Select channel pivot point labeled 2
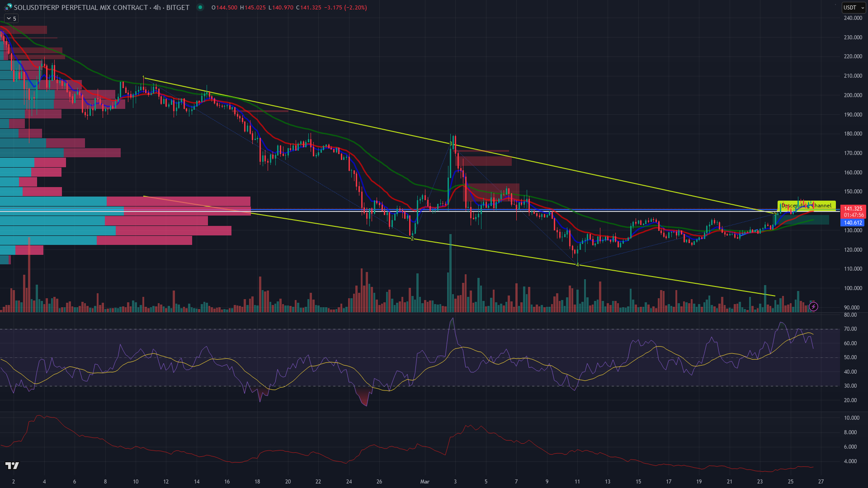The width and height of the screenshot is (868, 488). pos(412,239)
